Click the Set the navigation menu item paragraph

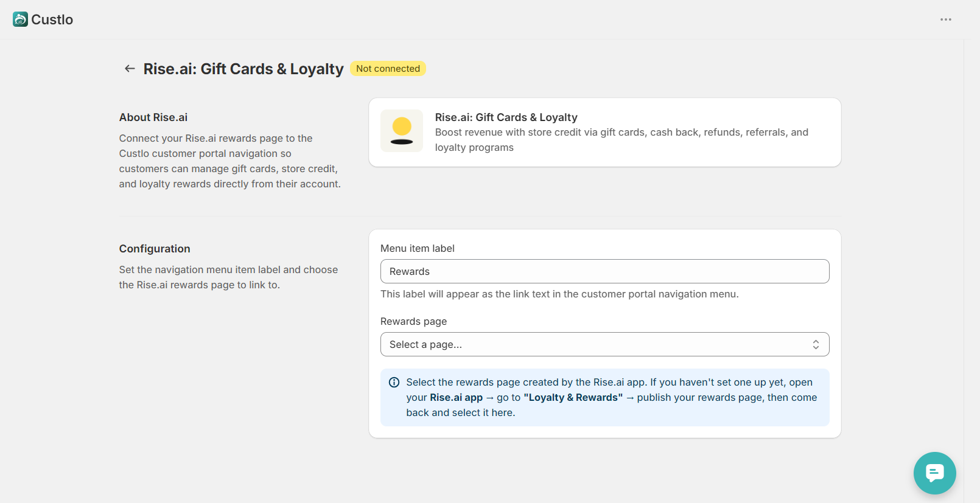pos(228,277)
